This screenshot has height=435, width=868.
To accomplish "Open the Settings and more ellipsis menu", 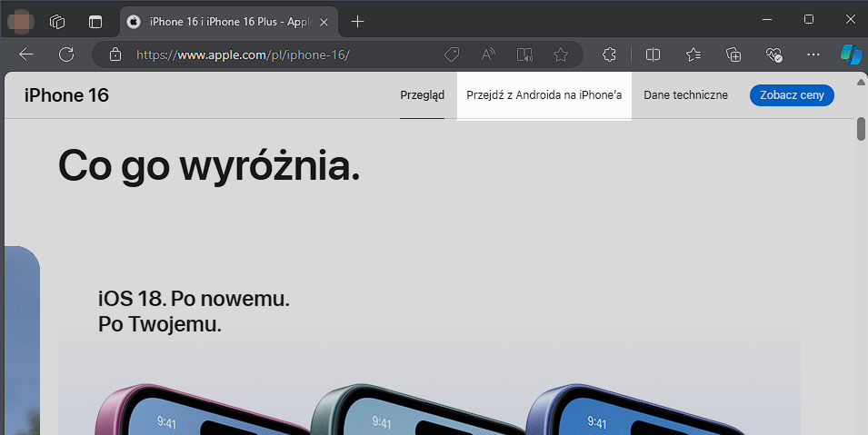I will coord(813,54).
